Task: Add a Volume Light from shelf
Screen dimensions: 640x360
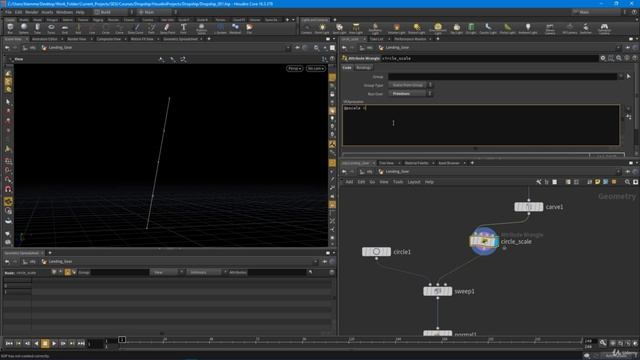Action: 396,29
